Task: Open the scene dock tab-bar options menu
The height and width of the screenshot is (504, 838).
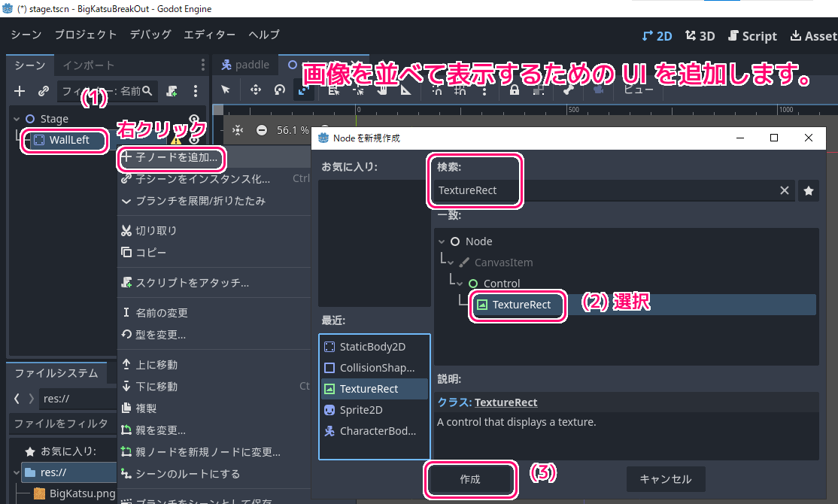Action: point(202,65)
